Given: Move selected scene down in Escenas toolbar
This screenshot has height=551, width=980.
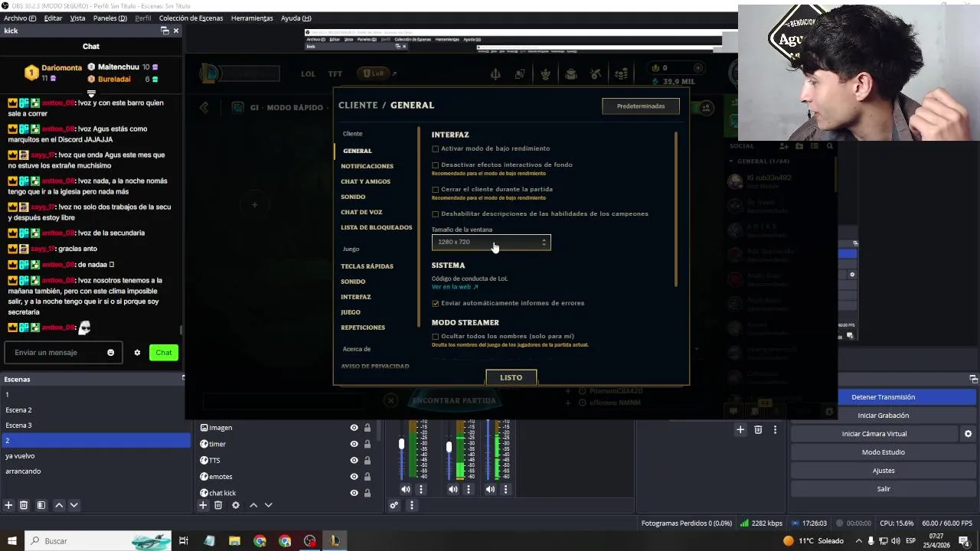Looking at the screenshot, I should 74,505.
